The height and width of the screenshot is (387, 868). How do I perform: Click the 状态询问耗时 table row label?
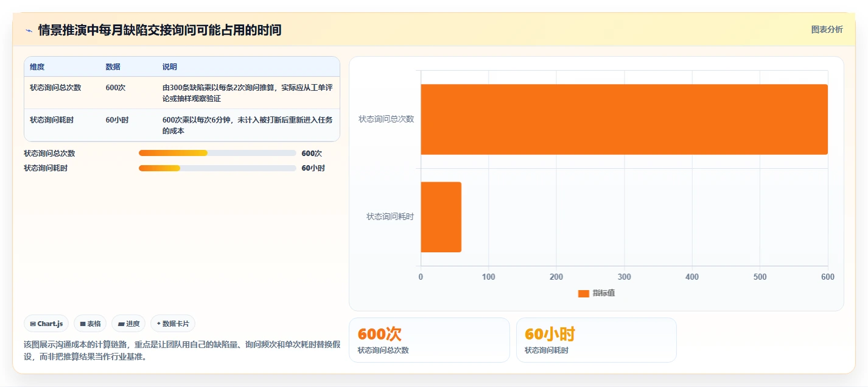[52, 120]
